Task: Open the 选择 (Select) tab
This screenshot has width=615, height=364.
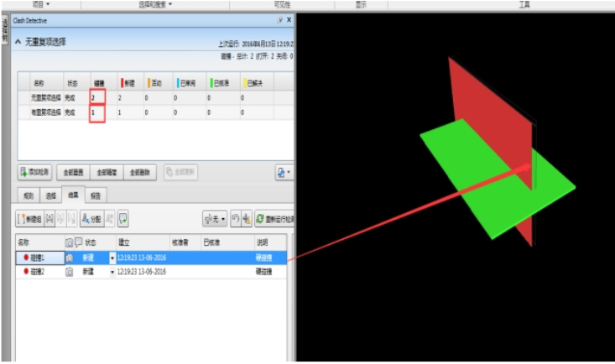Action: pos(50,195)
